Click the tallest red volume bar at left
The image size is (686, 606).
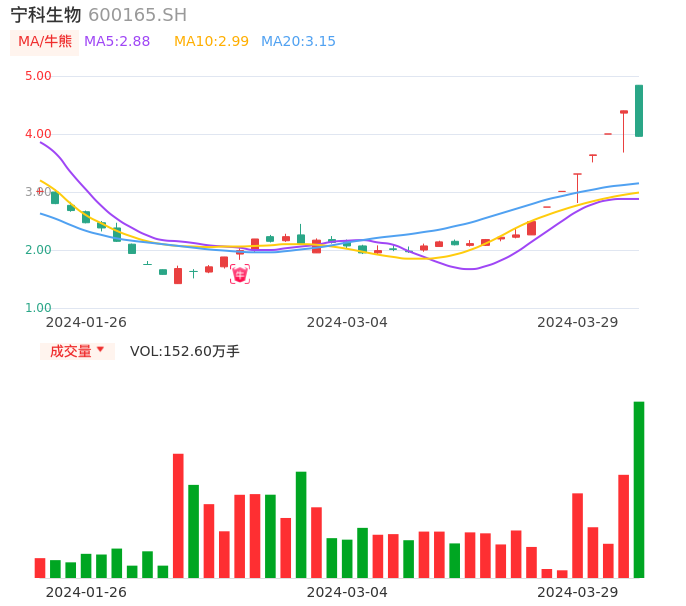178,516
